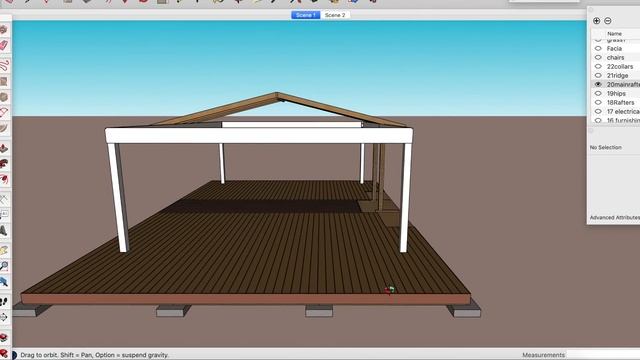Click the status bar info icon
Viewport: 640px width, 360px height.
pos(14,355)
